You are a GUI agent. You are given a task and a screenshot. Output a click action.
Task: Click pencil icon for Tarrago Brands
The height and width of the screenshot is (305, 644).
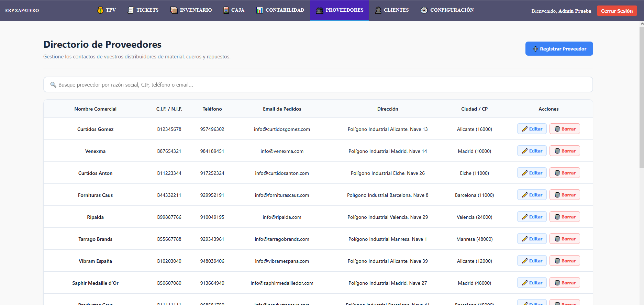coord(525,239)
